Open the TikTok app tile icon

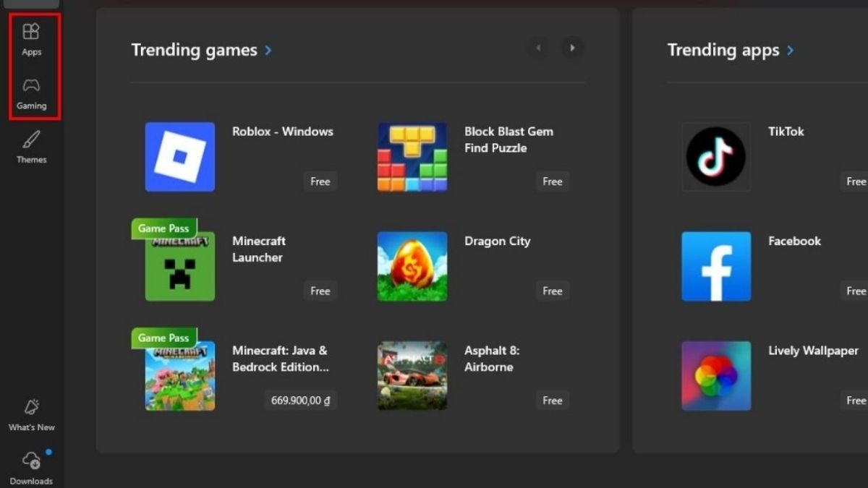pos(716,157)
